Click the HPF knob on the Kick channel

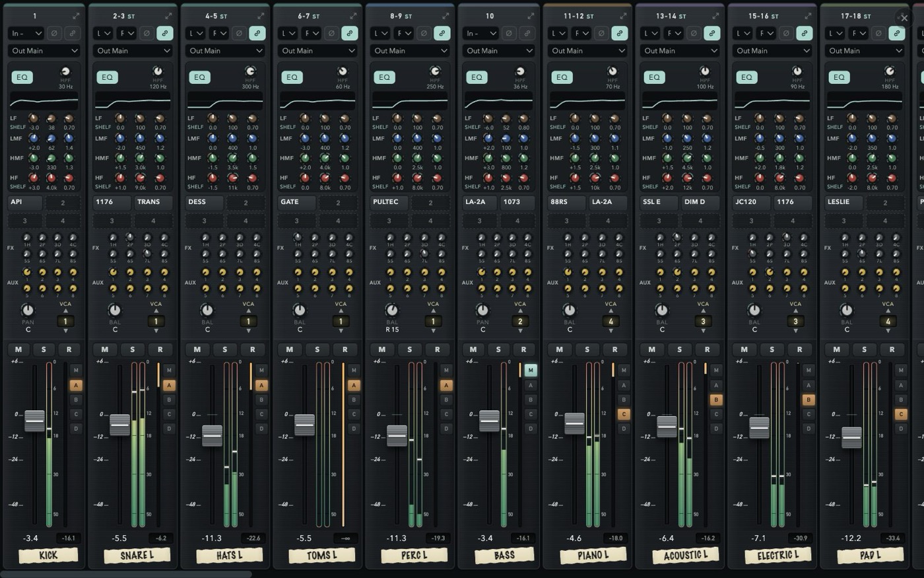pyautogui.click(x=65, y=71)
